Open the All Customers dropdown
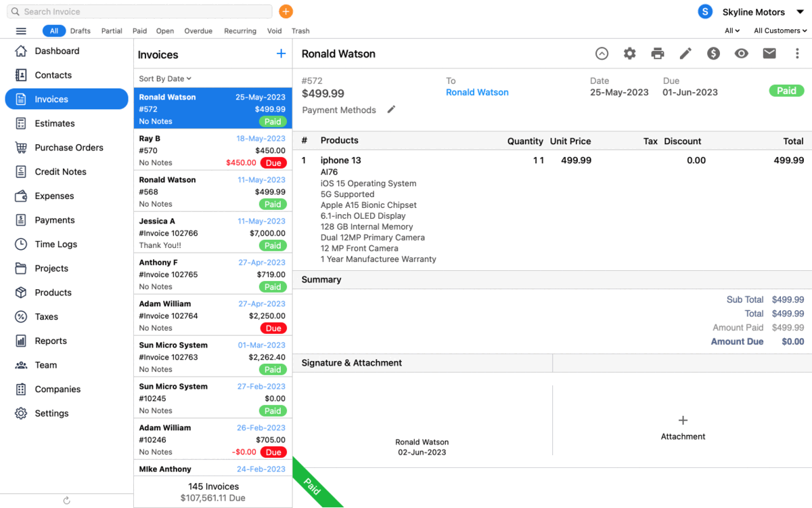The height and width of the screenshot is (508, 812). (x=780, y=30)
